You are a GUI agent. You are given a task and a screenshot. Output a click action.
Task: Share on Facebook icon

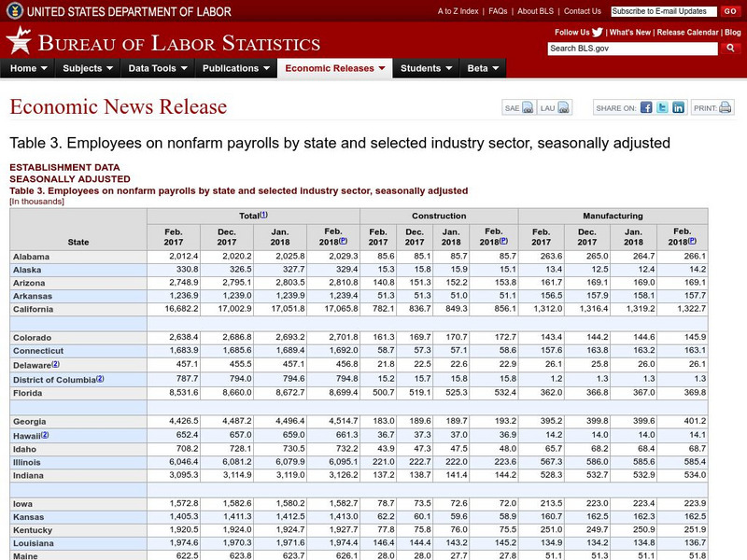[645, 107]
